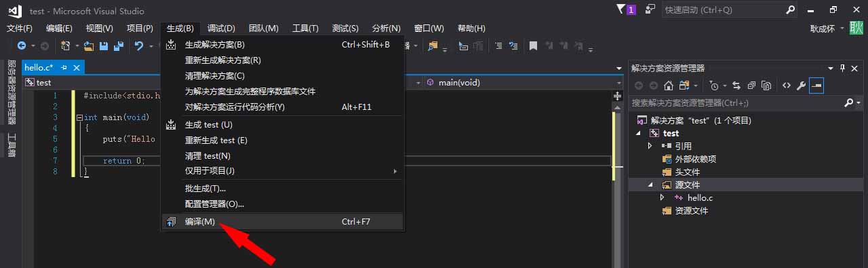Select 配置管理器(O)... menu entry

pos(283,204)
